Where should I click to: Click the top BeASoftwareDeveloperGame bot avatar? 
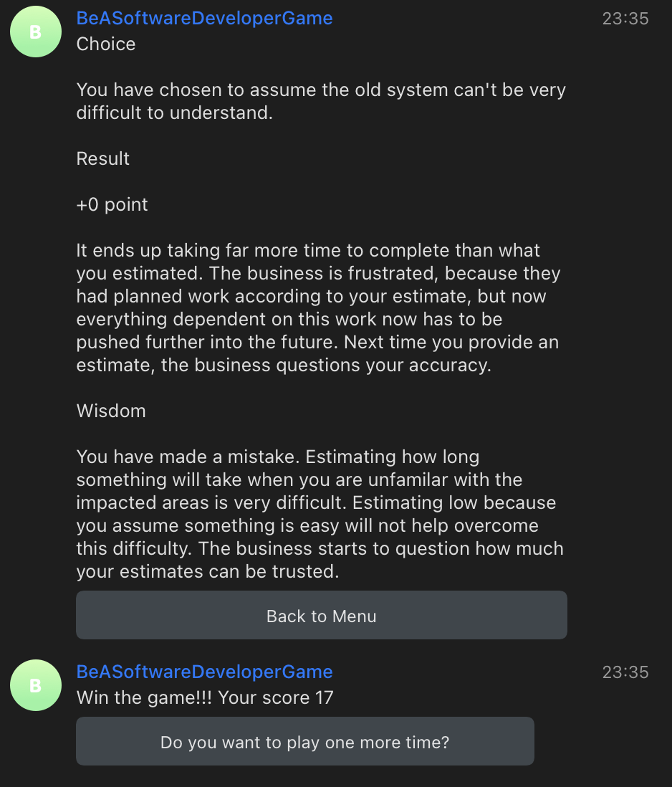pyautogui.click(x=36, y=32)
